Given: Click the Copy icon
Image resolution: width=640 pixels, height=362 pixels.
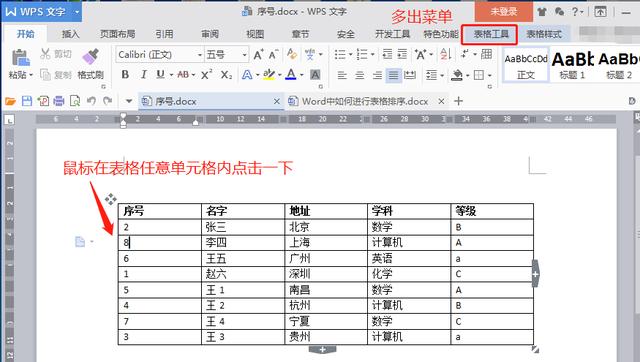Looking at the screenshot, I should point(45,75).
